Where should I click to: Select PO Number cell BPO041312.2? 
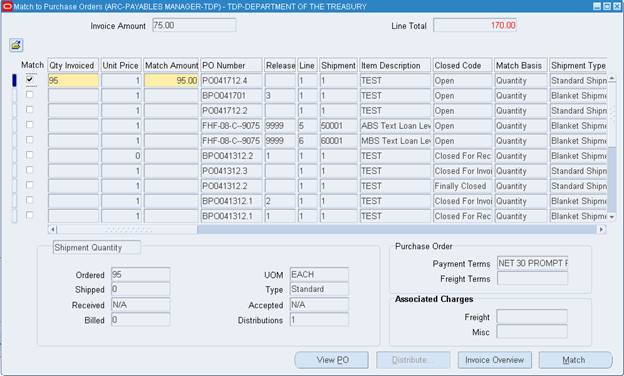[x=232, y=156]
